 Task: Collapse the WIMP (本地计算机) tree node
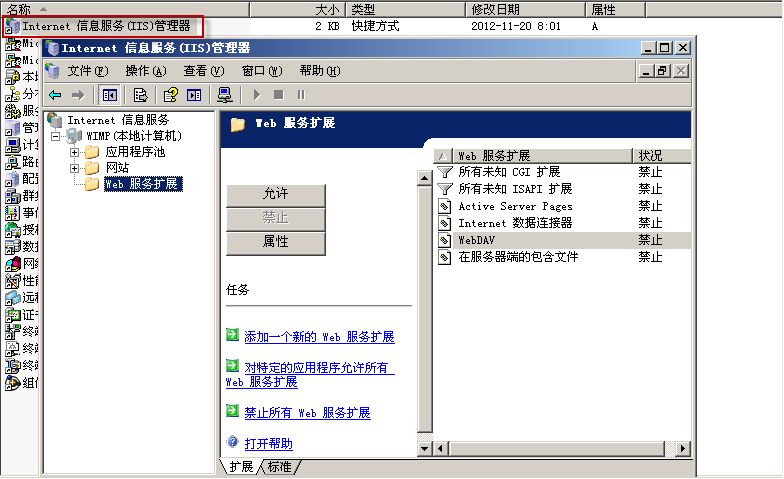(x=56, y=136)
